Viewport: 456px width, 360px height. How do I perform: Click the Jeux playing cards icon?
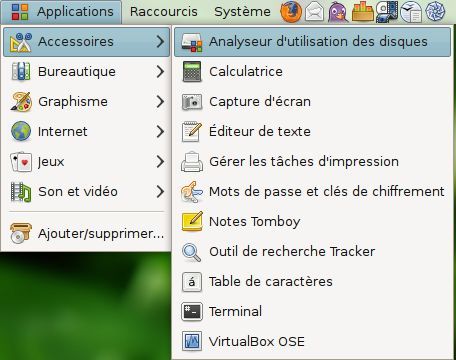(21, 162)
